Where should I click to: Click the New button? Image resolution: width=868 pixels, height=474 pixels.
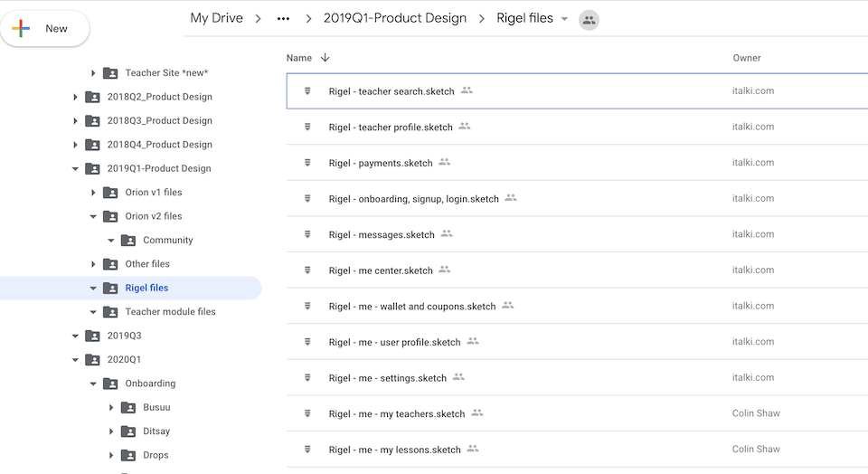click(45, 29)
